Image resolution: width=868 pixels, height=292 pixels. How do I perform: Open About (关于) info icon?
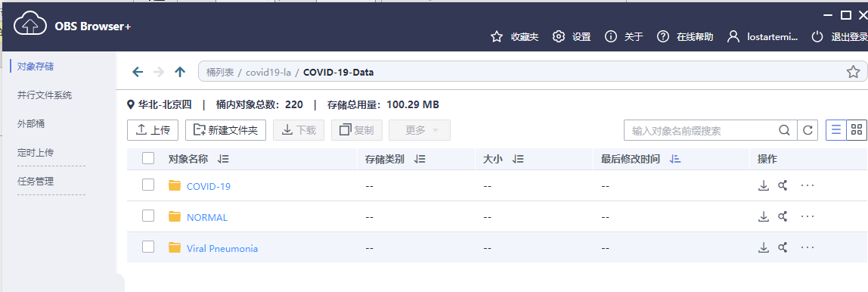pyautogui.click(x=611, y=36)
